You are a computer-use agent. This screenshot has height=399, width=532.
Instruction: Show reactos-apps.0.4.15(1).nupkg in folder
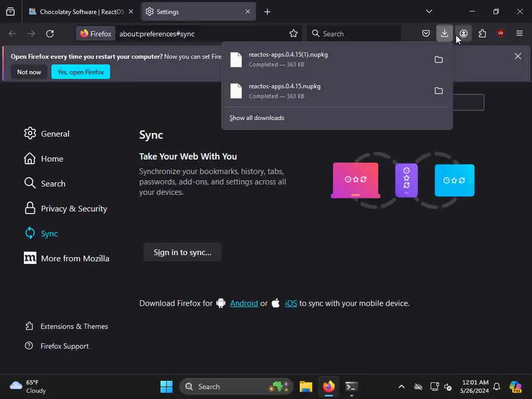(x=438, y=59)
